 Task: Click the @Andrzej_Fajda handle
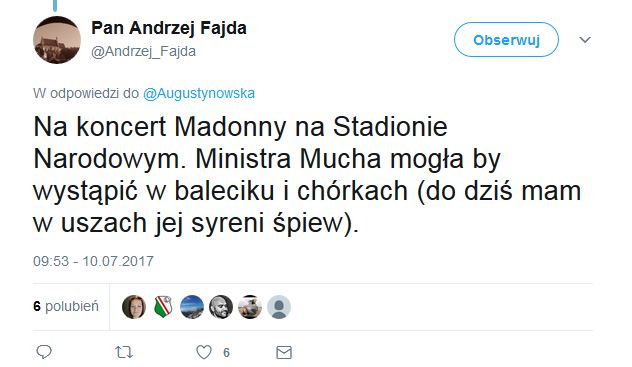[143, 52]
